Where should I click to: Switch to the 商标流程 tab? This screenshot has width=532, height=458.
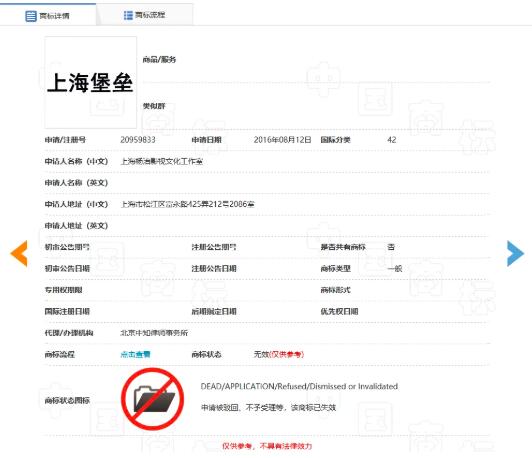tap(145, 15)
